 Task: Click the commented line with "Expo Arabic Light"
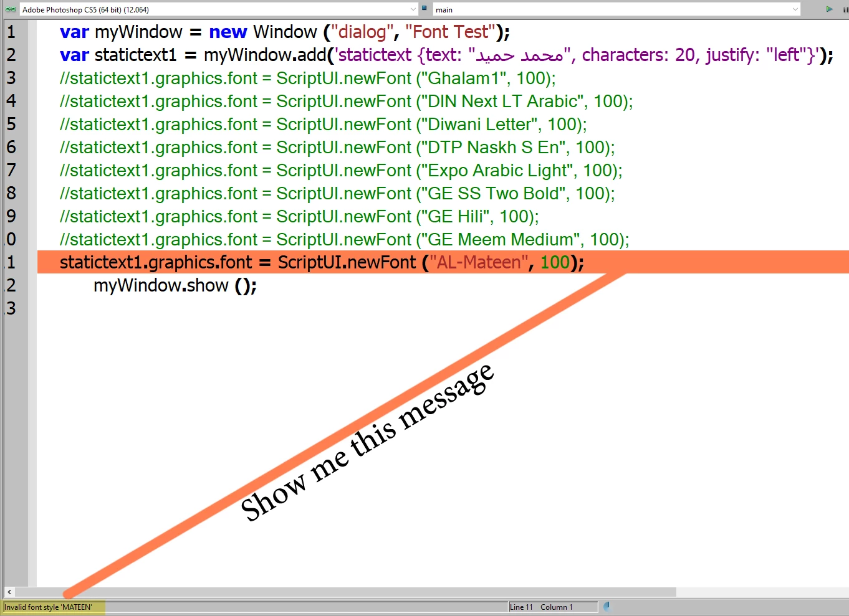click(341, 170)
